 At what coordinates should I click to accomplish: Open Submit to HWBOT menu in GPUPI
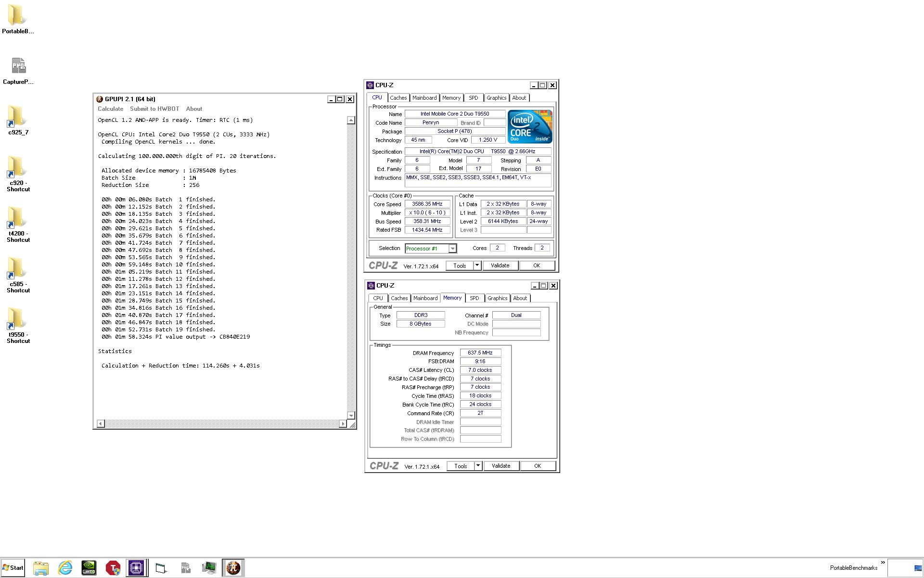pos(154,109)
